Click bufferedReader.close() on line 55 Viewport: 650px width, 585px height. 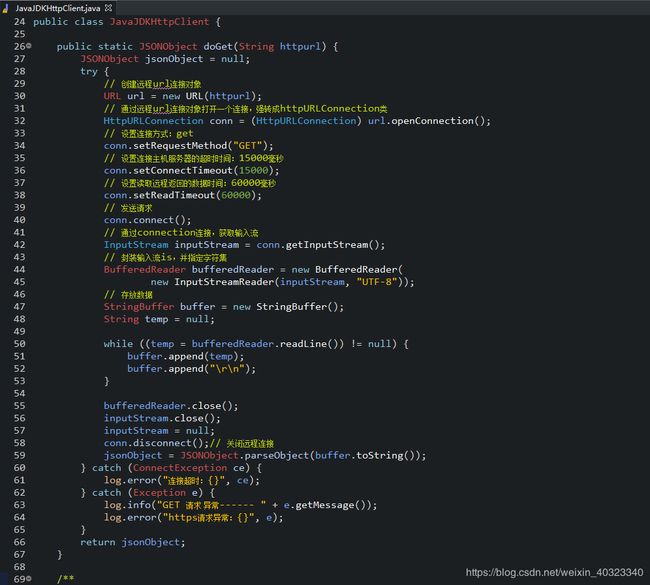coord(168,406)
